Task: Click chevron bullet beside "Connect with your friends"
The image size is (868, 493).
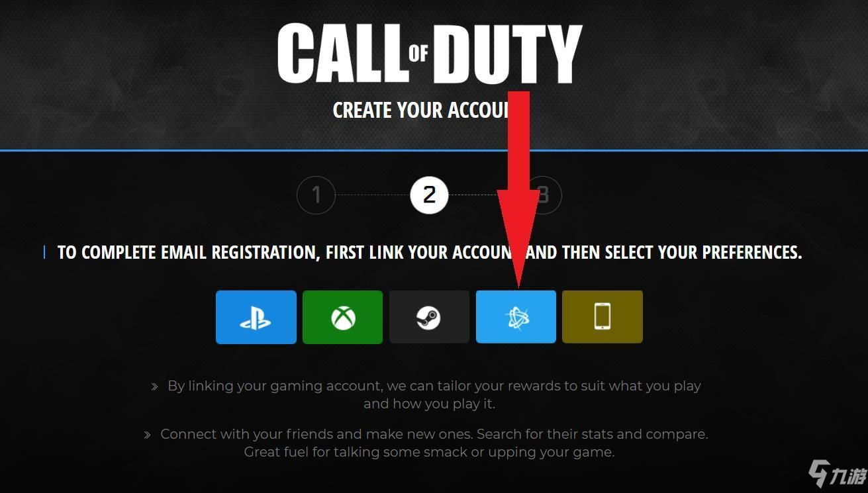Action: pos(148,435)
